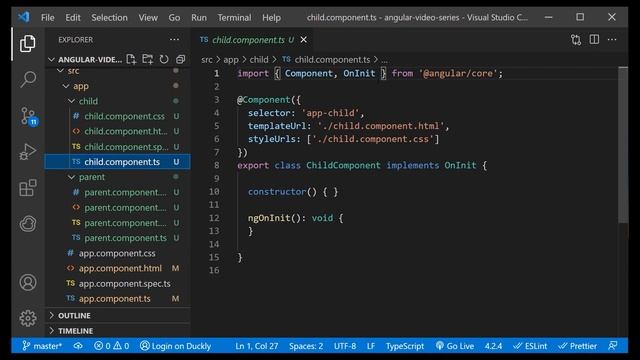The height and width of the screenshot is (360, 640).
Task: Open app.component.spec.ts file
Action: click(124, 284)
